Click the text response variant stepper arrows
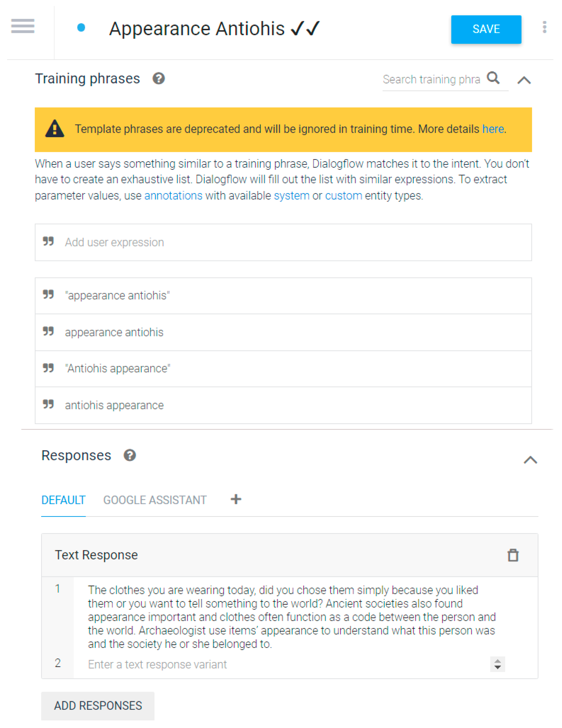 click(x=497, y=664)
